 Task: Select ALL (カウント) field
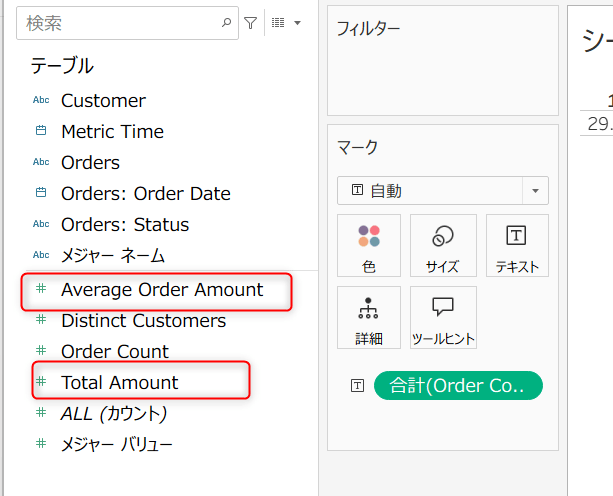[x=114, y=414]
